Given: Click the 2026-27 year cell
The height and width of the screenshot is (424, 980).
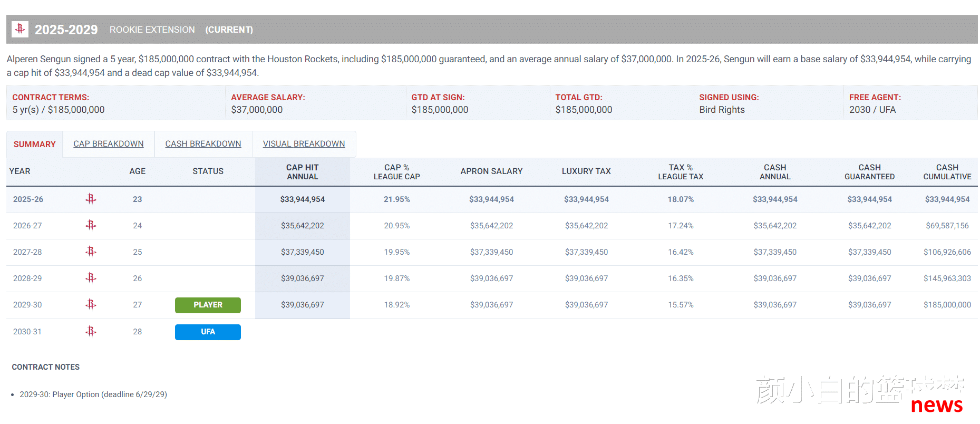Looking at the screenshot, I should [27, 226].
